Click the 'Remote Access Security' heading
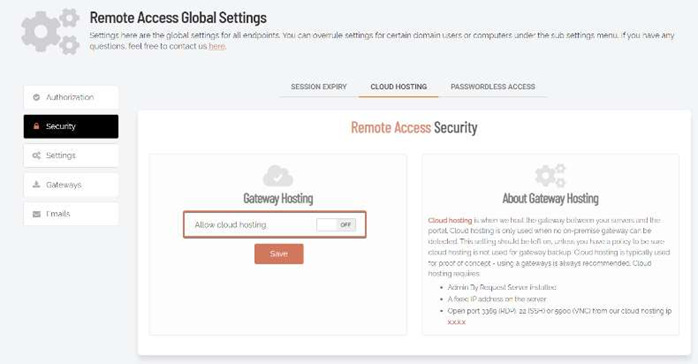 point(414,128)
